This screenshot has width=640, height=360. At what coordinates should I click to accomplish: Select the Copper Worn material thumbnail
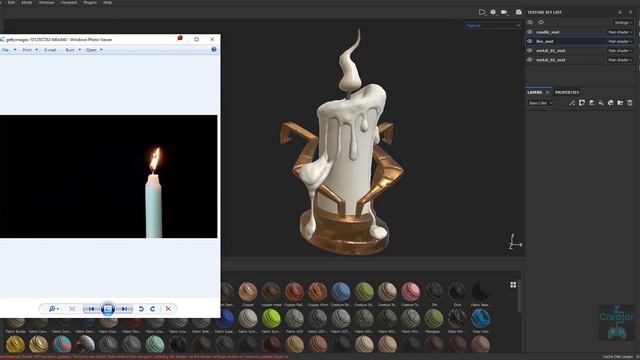(318, 292)
